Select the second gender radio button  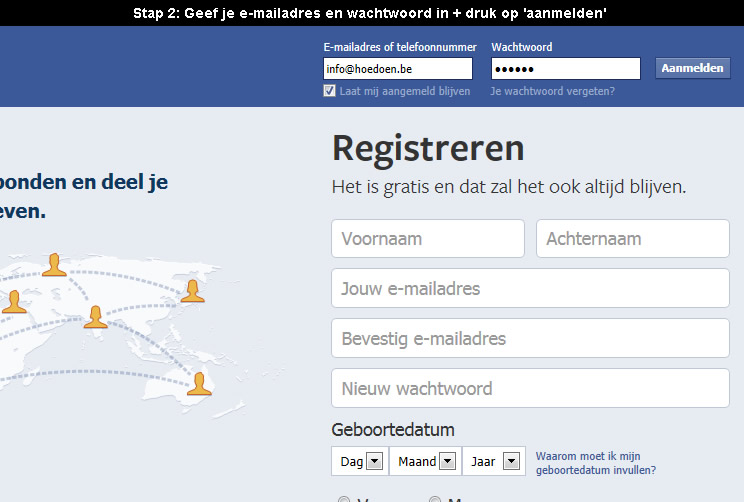coord(435,499)
